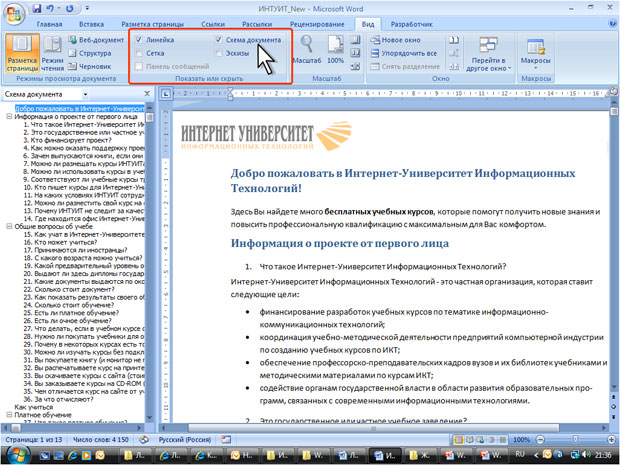Select '36. За что отчисляют?' in document map

click(58, 399)
